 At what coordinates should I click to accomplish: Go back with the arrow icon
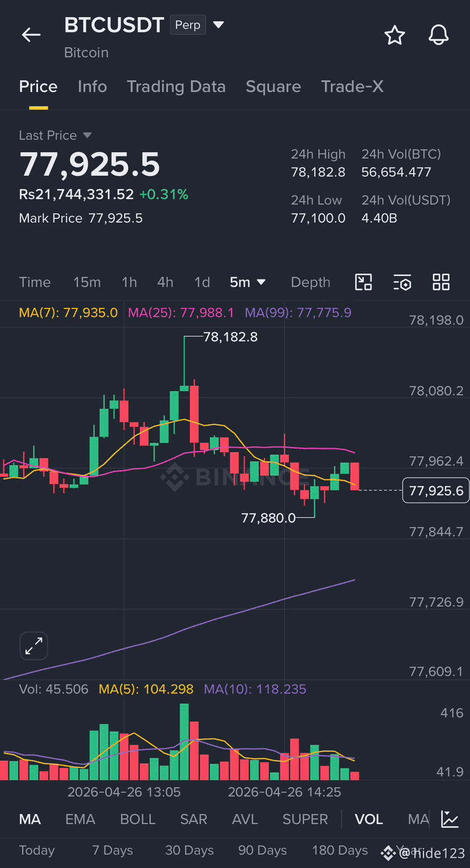[x=31, y=35]
